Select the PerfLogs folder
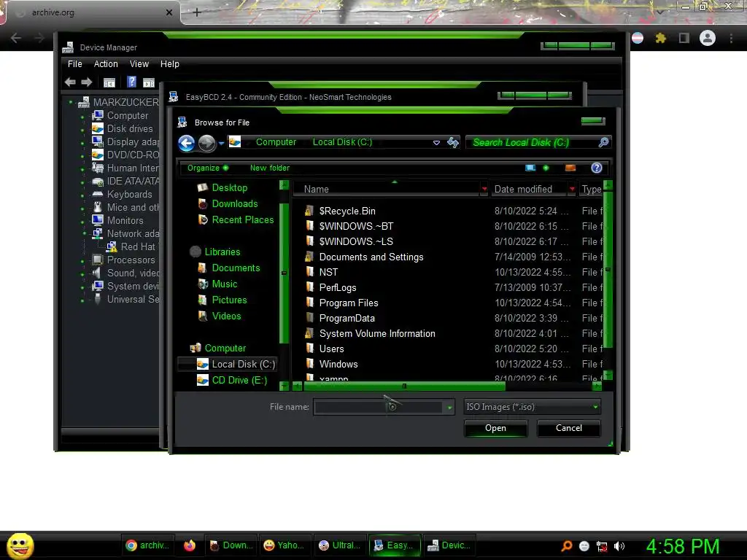Viewport: 747px width, 560px height. pyautogui.click(x=338, y=287)
